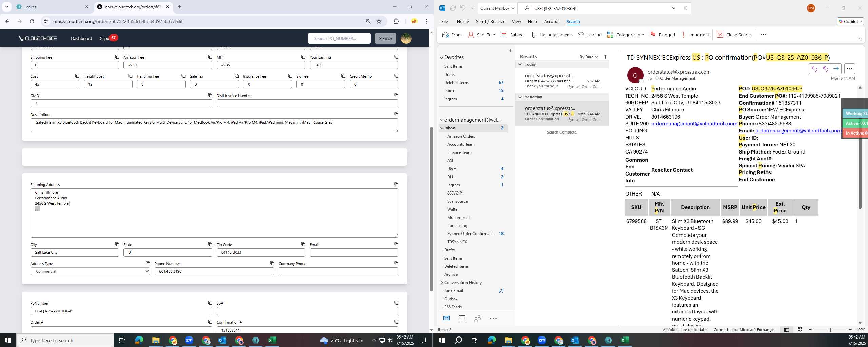Image resolution: width=868 pixels, height=347 pixels.
Task: Open the File menu in Outlook
Action: 445,21
